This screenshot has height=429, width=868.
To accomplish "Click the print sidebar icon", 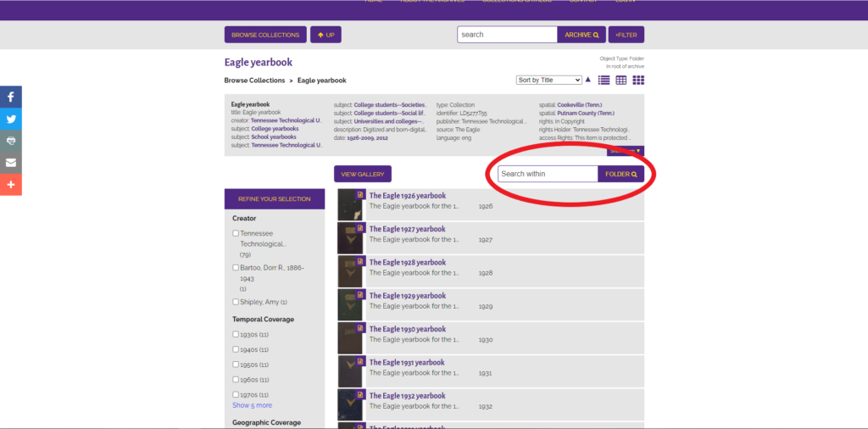I will 10,141.
